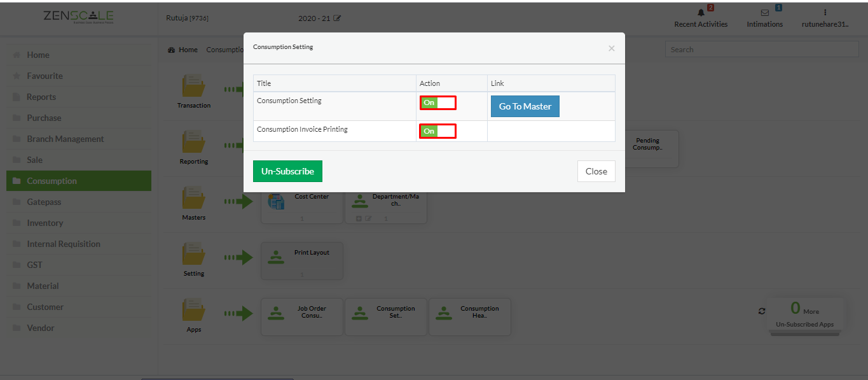Select Consumption in the sidebar
The width and height of the screenshot is (868, 380).
point(79,181)
